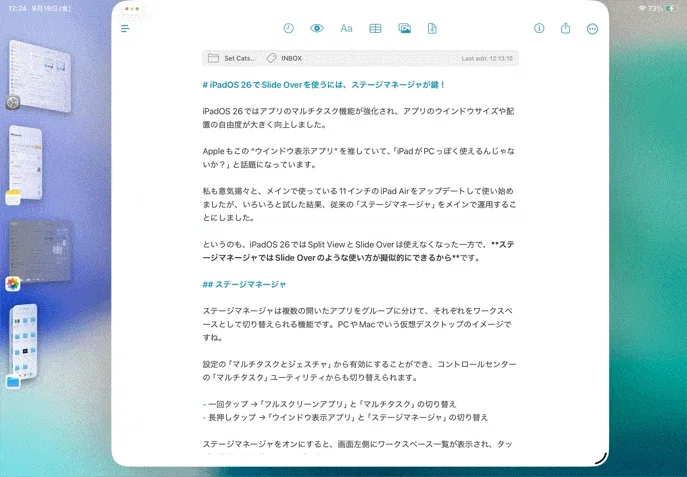Open the document export icon
The height and width of the screenshot is (477, 687).
(x=432, y=28)
